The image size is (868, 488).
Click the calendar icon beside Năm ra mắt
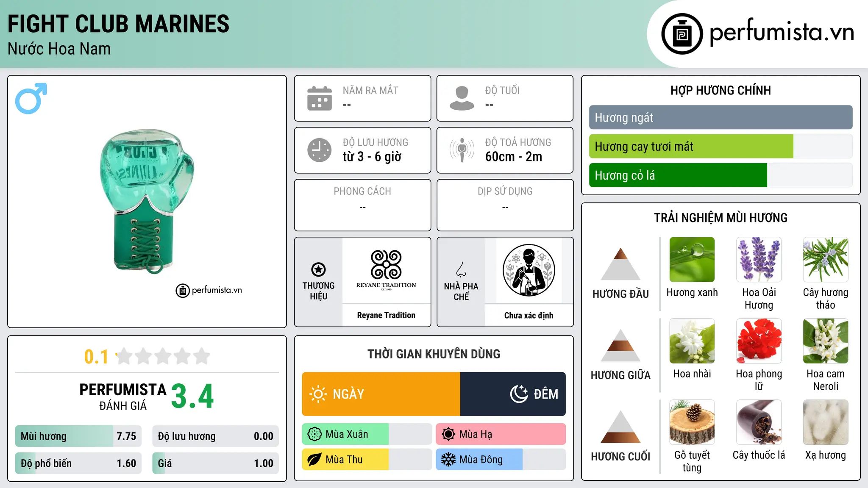(320, 98)
